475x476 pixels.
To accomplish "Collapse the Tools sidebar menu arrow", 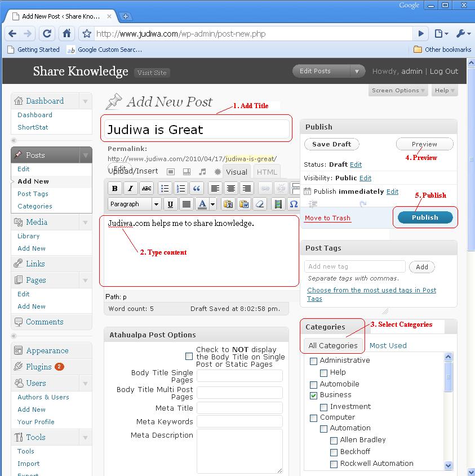I will click(85, 438).
